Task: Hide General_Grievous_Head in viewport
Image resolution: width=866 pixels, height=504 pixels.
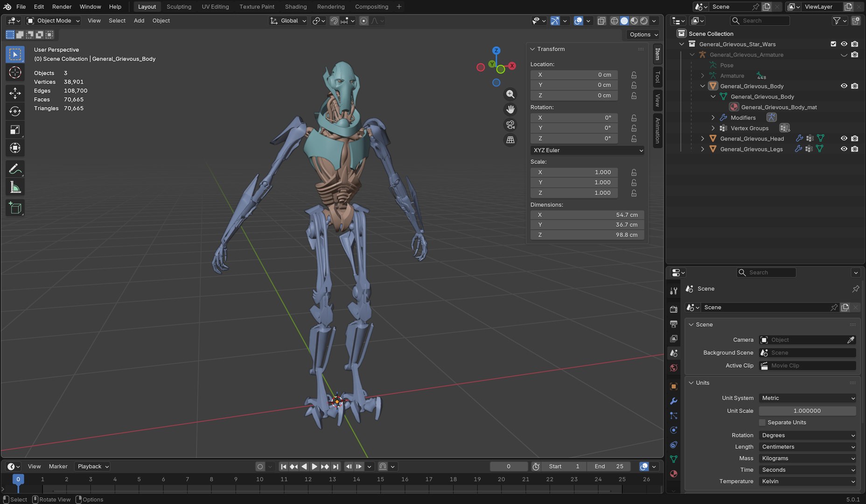Action: pyautogui.click(x=844, y=139)
